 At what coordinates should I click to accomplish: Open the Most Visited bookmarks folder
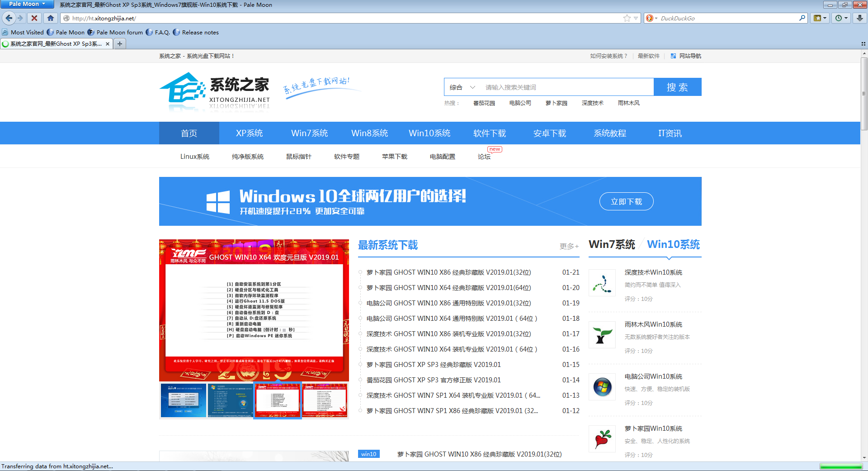(x=23, y=33)
